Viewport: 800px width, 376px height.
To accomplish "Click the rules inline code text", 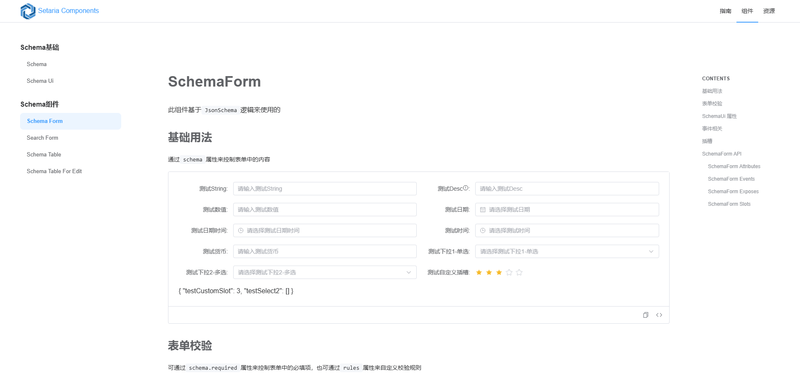I will 351,367.
